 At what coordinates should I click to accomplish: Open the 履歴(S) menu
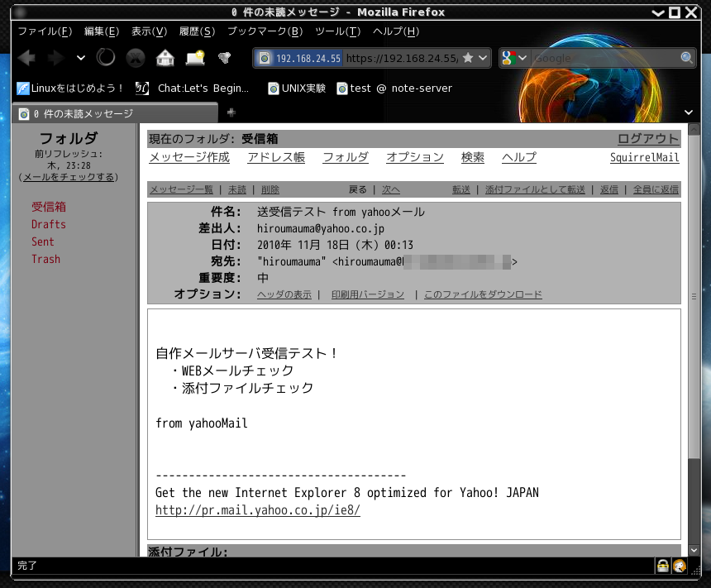(197, 31)
